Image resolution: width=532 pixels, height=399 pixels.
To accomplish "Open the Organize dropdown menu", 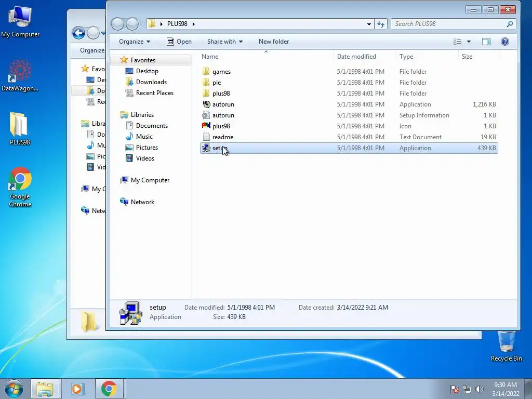I will click(135, 42).
